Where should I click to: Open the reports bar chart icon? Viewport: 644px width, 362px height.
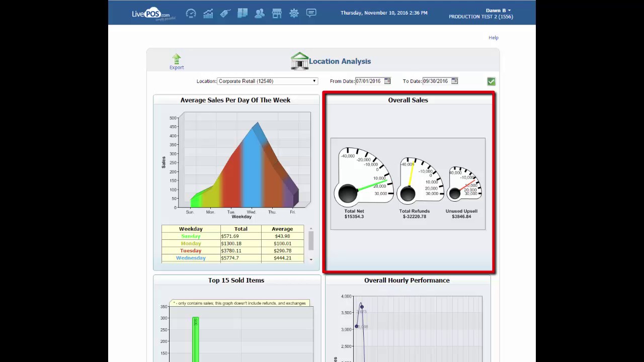click(208, 14)
